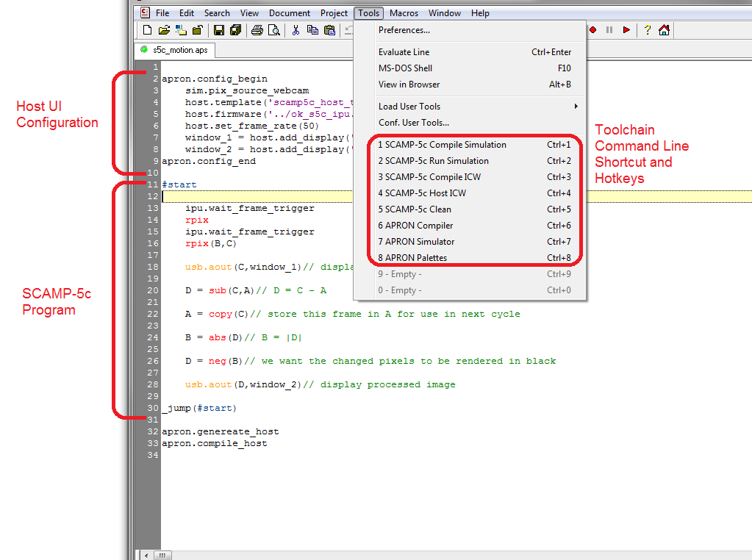The height and width of the screenshot is (560, 752).
Task: Click the #start label code line
Action: point(179,184)
